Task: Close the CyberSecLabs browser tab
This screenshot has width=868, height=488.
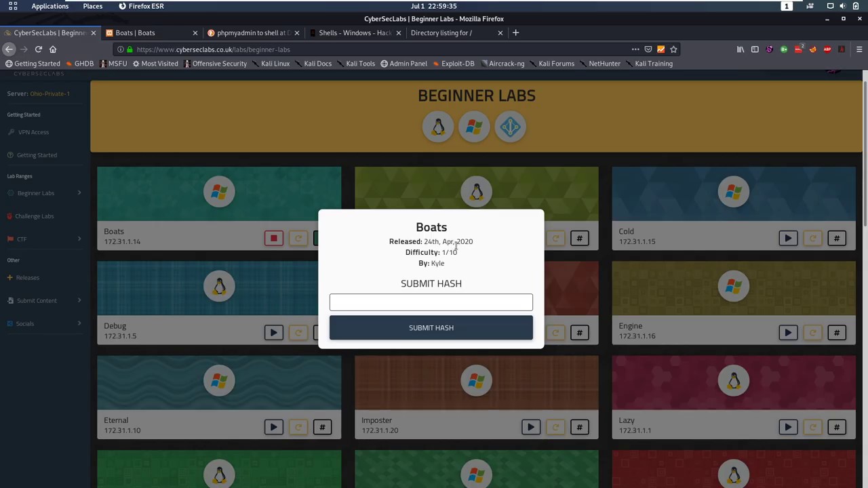Action: point(93,33)
